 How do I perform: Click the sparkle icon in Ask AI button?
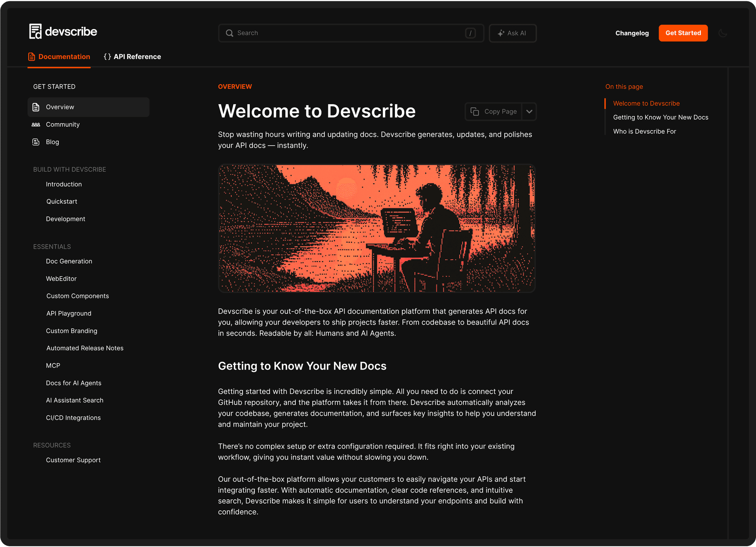(x=501, y=33)
